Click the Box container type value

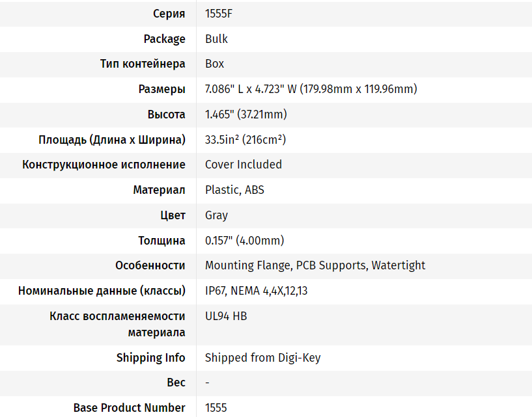tap(214, 64)
